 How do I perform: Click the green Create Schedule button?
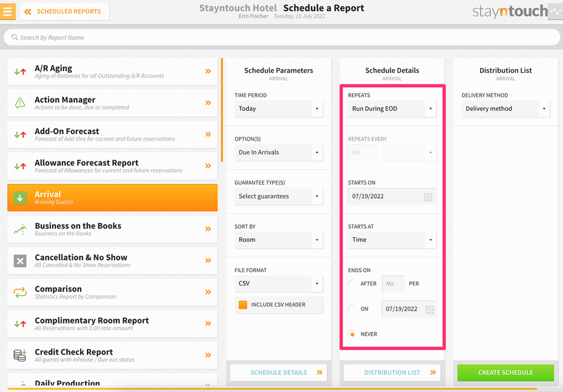click(505, 372)
